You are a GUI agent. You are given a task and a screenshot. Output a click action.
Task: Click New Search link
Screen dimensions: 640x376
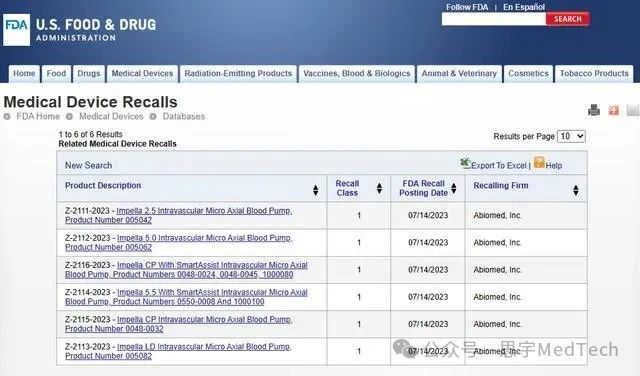coord(88,165)
